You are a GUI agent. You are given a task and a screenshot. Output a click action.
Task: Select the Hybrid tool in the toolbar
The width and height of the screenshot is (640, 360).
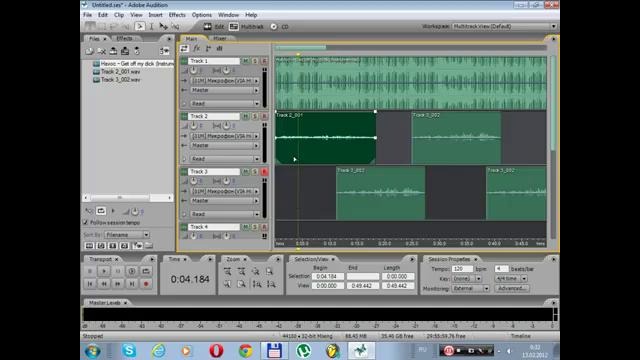pyautogui.click(x=140, y=27)
